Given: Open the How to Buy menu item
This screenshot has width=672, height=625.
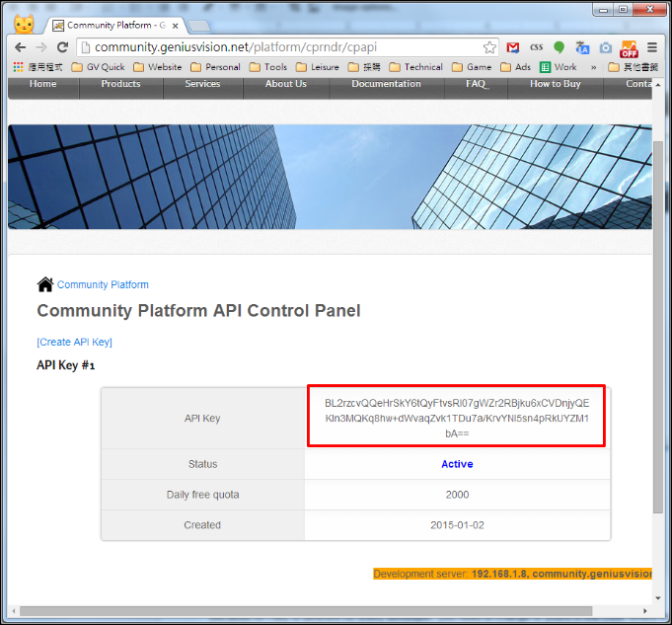Looking at the screenshot, I should [x=556, y=84].
